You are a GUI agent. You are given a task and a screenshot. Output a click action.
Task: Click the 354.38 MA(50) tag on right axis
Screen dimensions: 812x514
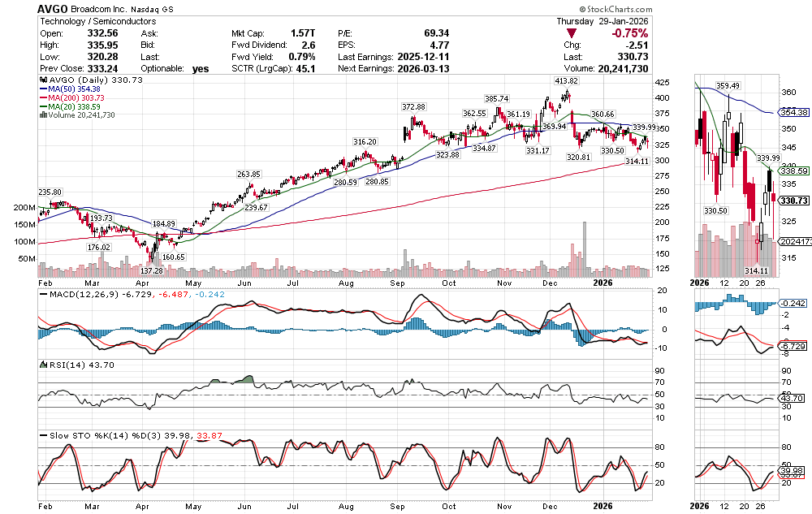[792, 113]
